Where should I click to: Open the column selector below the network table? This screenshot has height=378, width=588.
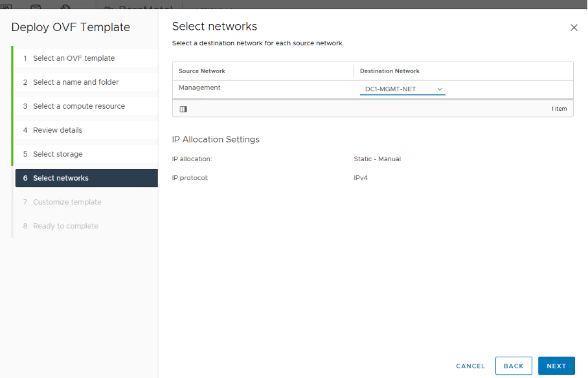183,109
